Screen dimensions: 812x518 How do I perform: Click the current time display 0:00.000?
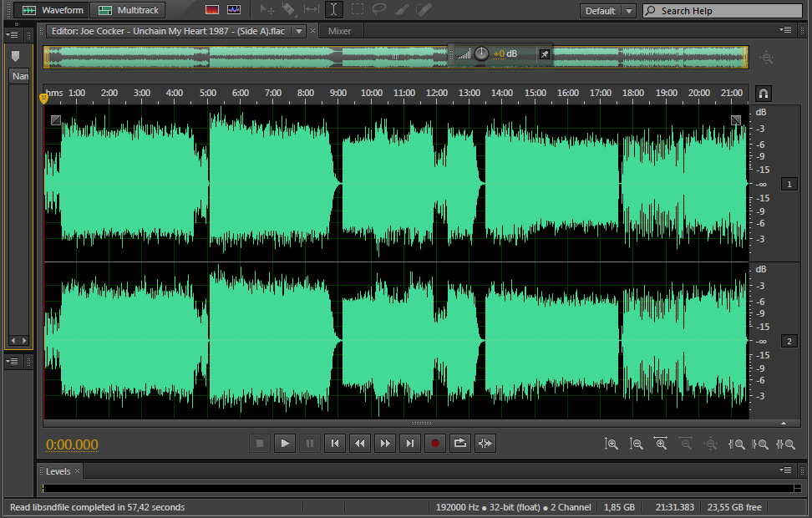(x=72, y=444)
